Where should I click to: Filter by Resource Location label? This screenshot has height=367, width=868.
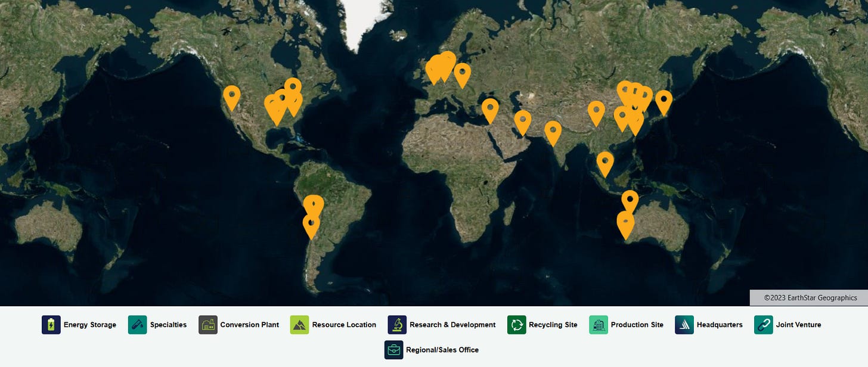344,325
